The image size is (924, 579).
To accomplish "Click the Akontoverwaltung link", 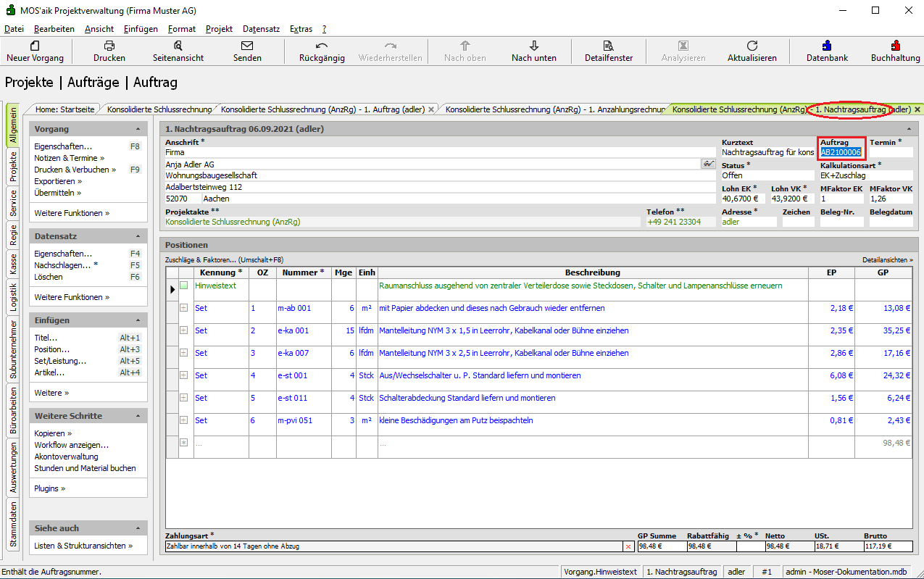I will coord(66,457).
